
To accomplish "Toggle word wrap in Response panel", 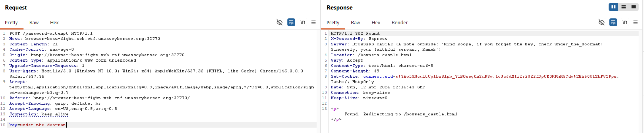I will (613, 23).
